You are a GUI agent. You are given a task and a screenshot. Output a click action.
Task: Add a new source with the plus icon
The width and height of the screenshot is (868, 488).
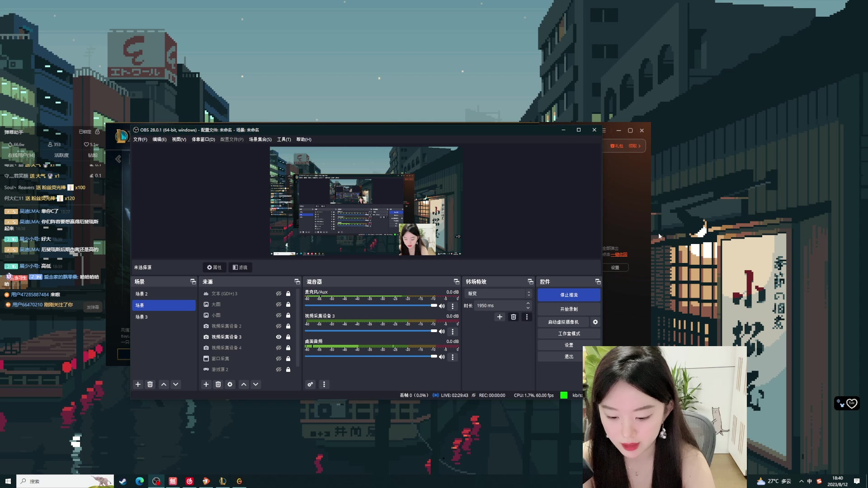206,384
